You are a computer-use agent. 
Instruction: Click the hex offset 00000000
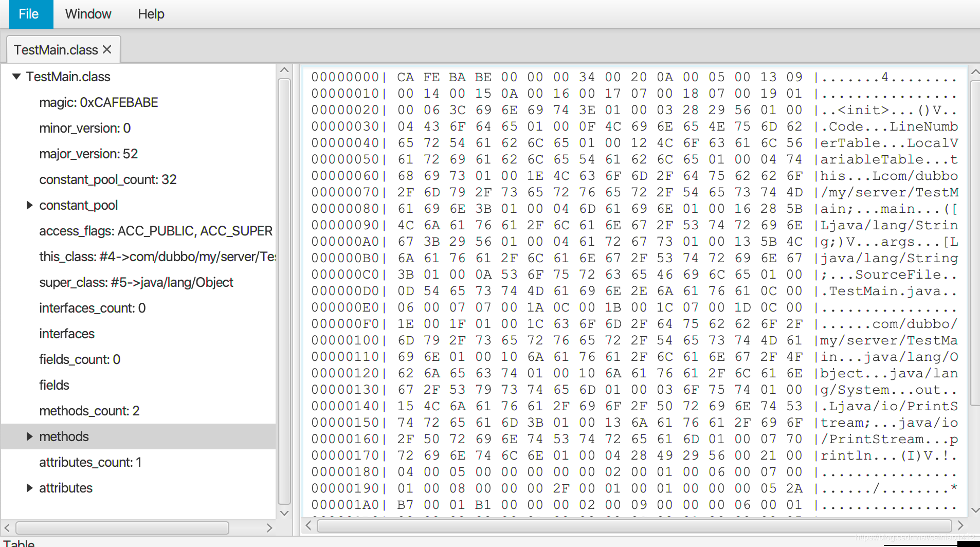point(345,77)
